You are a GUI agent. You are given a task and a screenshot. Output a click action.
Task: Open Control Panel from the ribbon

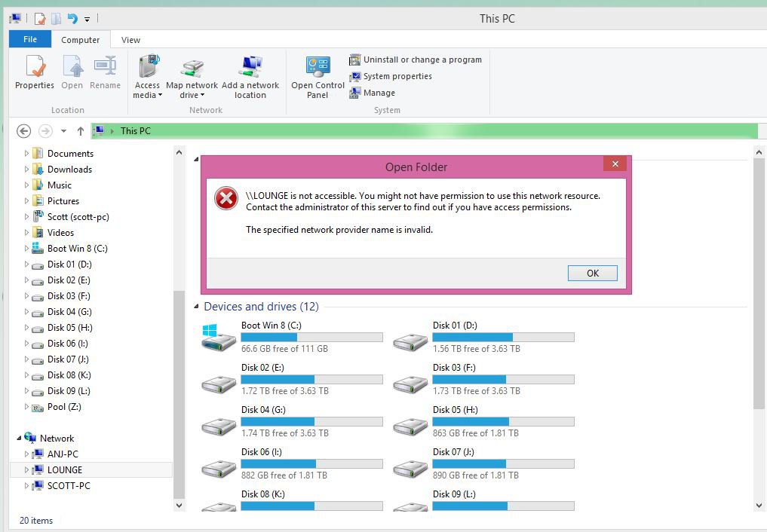(x=318, y=77)
